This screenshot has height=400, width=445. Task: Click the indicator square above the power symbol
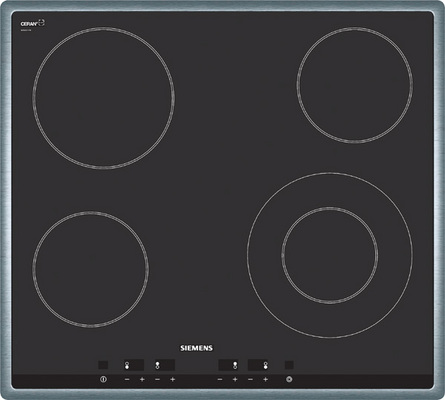click(103, 365)
